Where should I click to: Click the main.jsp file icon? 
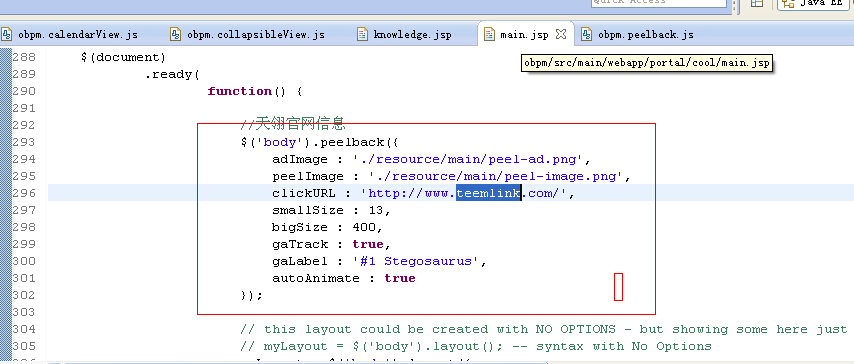(489, 34)
